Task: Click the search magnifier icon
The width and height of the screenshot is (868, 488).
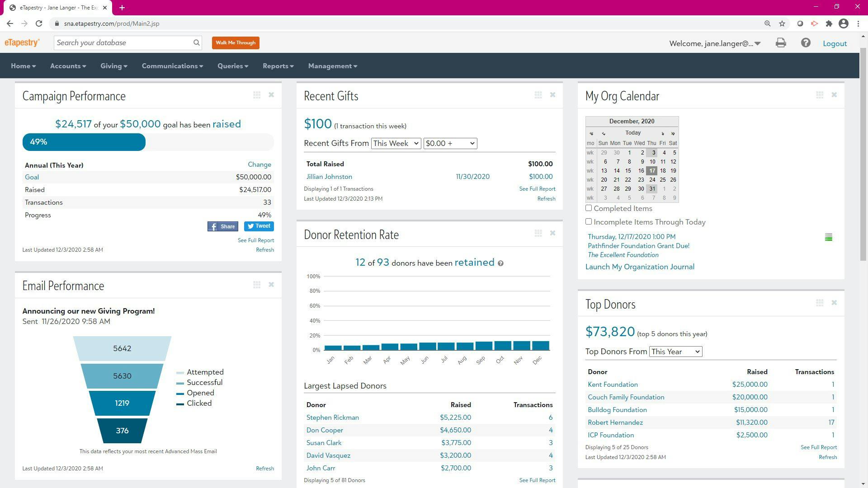Action: 196,42
